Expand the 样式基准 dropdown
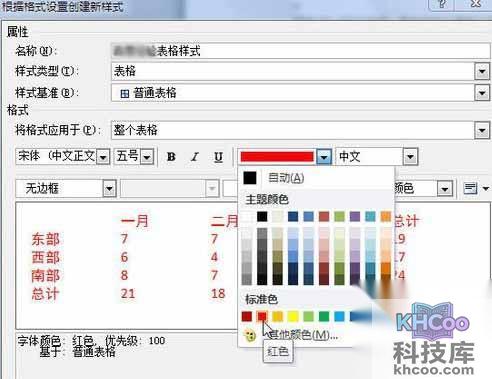 (482, 93)
